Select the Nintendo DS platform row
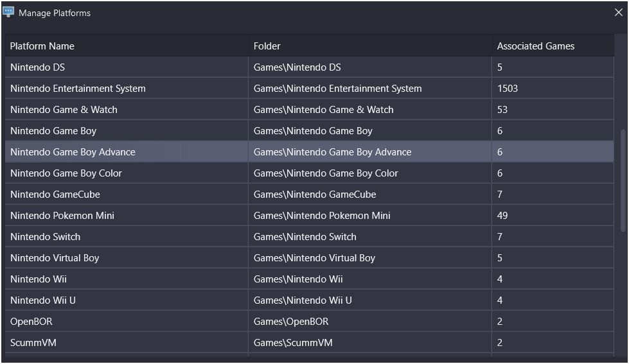The height and width of the screenshot is (364, 629). 309,67
